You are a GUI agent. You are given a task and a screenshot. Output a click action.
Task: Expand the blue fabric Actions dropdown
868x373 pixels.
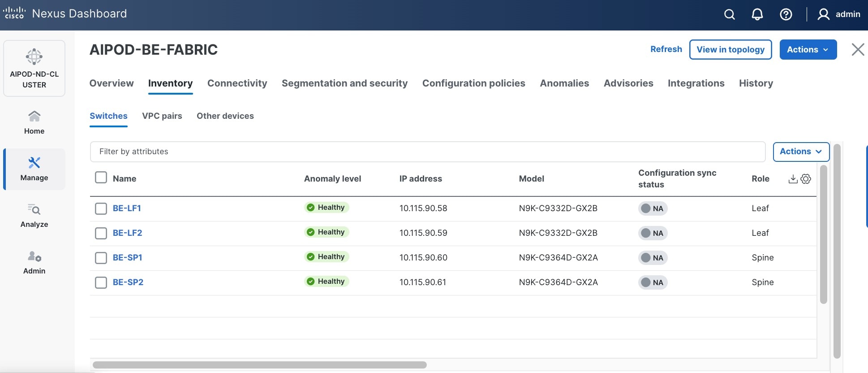click(x=808, y=50)
